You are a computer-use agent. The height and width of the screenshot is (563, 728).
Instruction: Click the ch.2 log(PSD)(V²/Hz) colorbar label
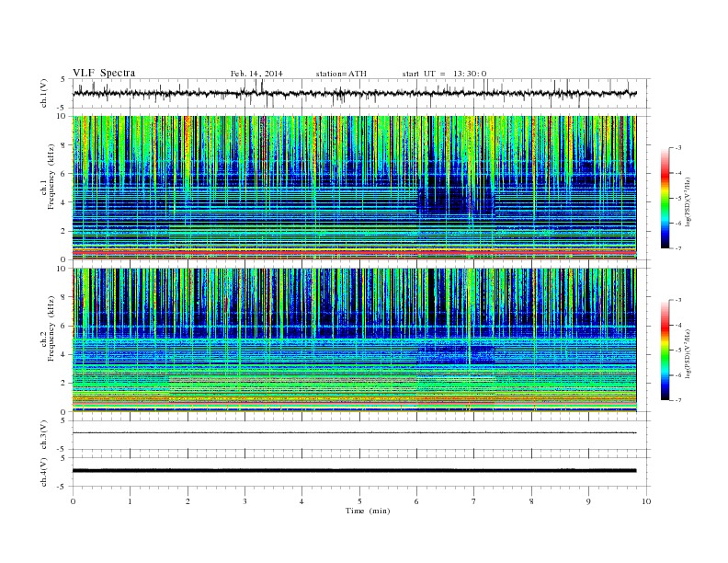[688, 353]
